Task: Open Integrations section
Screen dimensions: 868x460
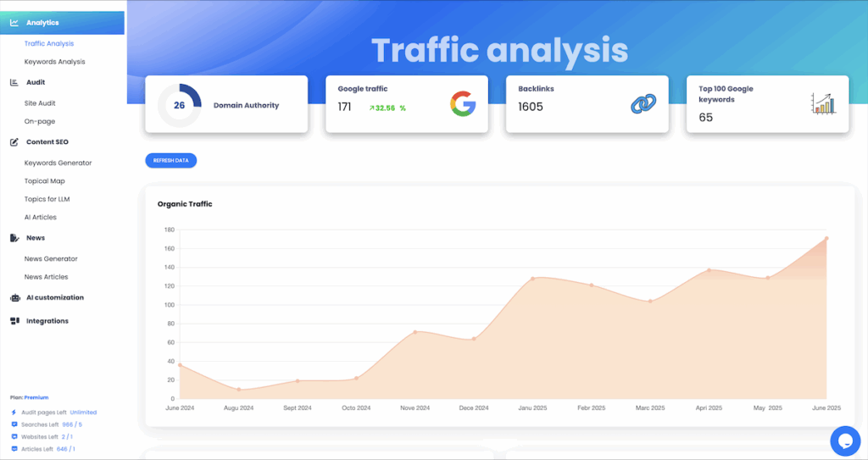Action: pyautogui.click(x=47, y=321)
